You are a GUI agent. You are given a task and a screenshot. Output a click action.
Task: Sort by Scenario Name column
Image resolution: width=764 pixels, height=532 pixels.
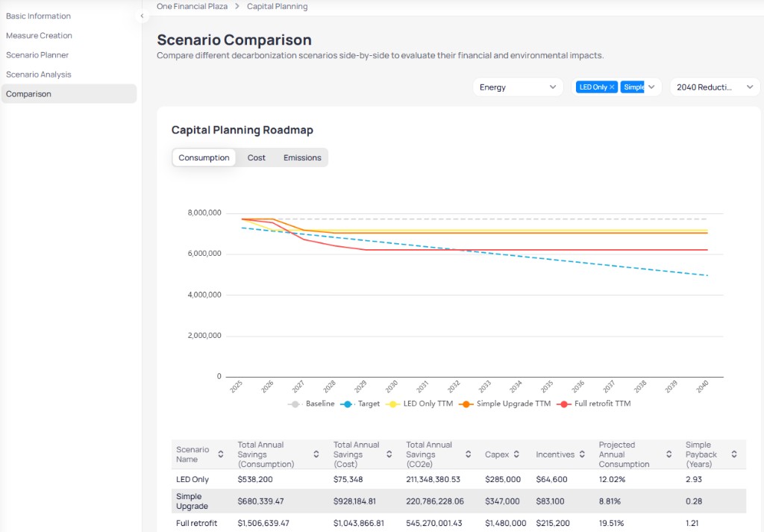(x=221, y=454)
